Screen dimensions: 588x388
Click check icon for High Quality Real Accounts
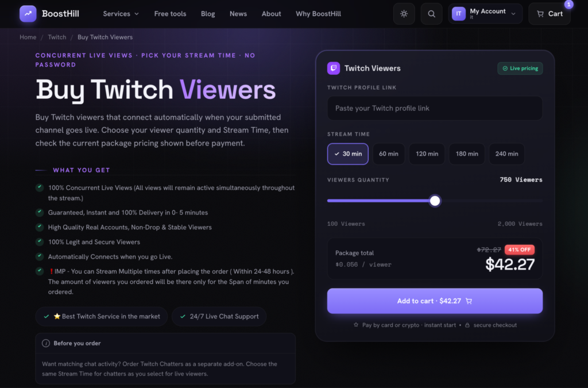[x=40, y=227]
